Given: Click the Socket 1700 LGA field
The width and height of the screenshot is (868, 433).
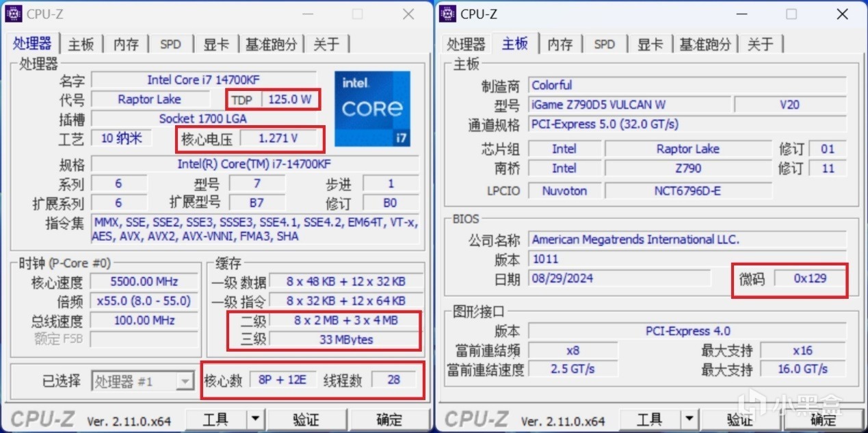Looking at the screenshot, I should (x=204, y=118).
